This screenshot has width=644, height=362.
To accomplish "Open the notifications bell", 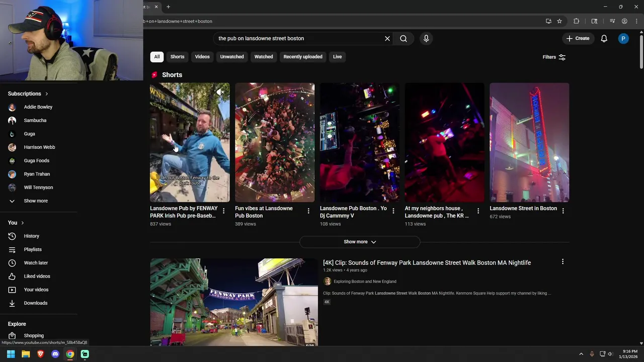I will coord(604,38).
